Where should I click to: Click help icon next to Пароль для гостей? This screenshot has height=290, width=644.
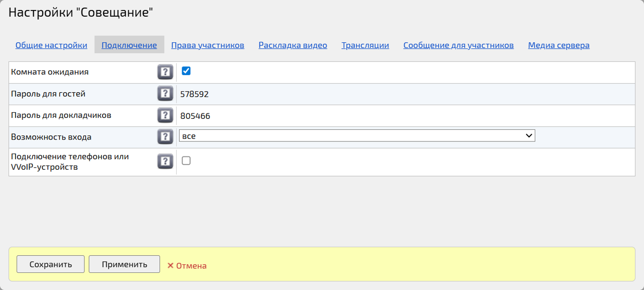165,94
